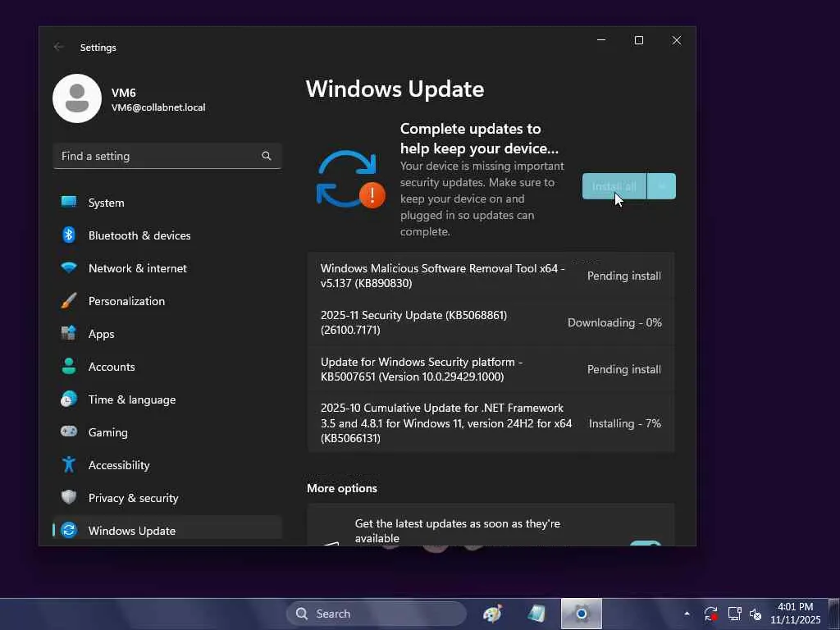Click the Bluetooth & devices icon
Image resolution: width=840 pixels, height=630 pixels.
tap(69, 235)
